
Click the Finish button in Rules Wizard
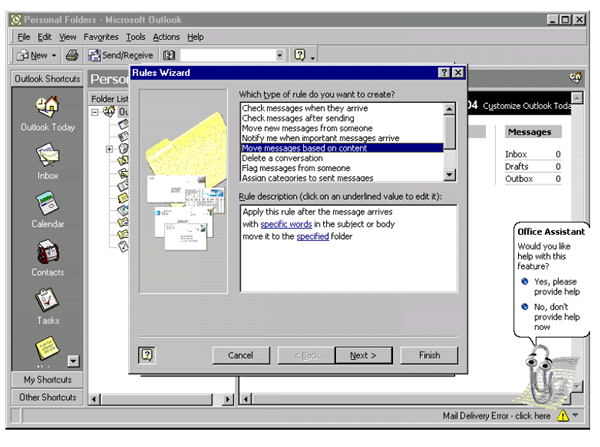(429, 355)
